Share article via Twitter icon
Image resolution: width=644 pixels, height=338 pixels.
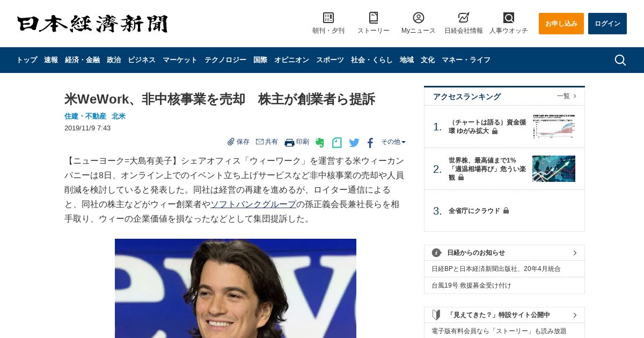click(x=354, y=143)
